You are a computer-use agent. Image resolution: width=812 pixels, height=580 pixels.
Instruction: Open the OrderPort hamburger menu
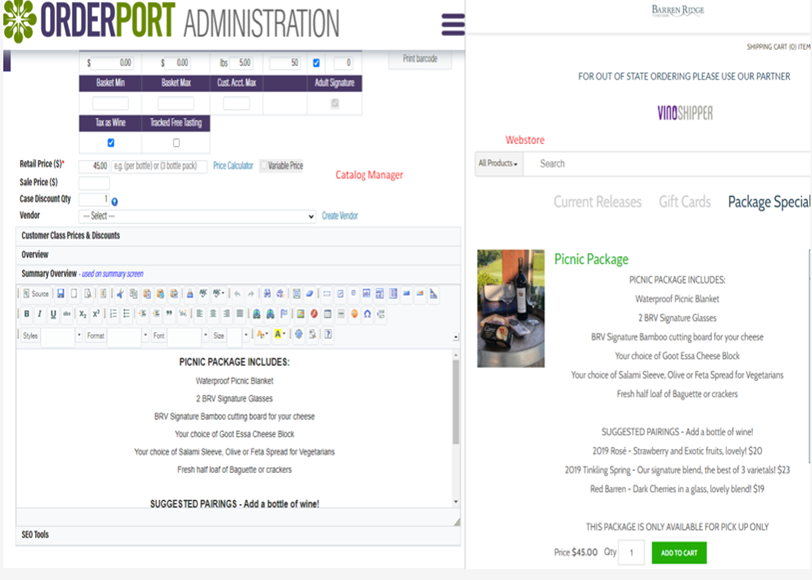453,25
